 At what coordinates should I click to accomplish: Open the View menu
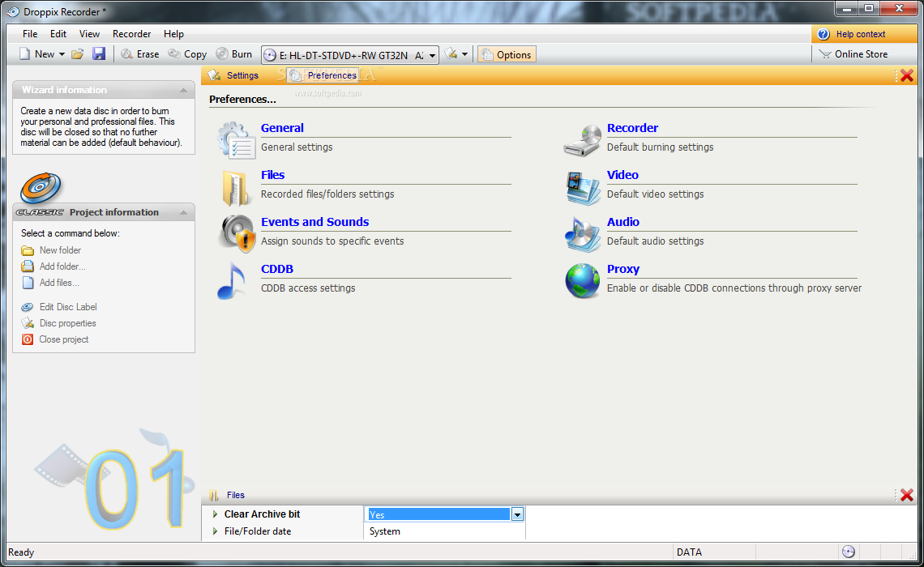(x=90, y=34)
